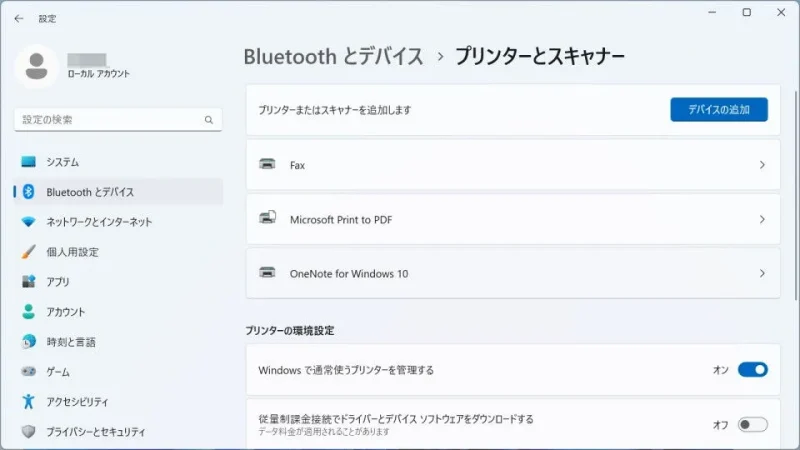Viewport: 800px width, 450px height.
Task: Expand Microsoft Print to PDF with its chevron
Action: click(762, 219)
